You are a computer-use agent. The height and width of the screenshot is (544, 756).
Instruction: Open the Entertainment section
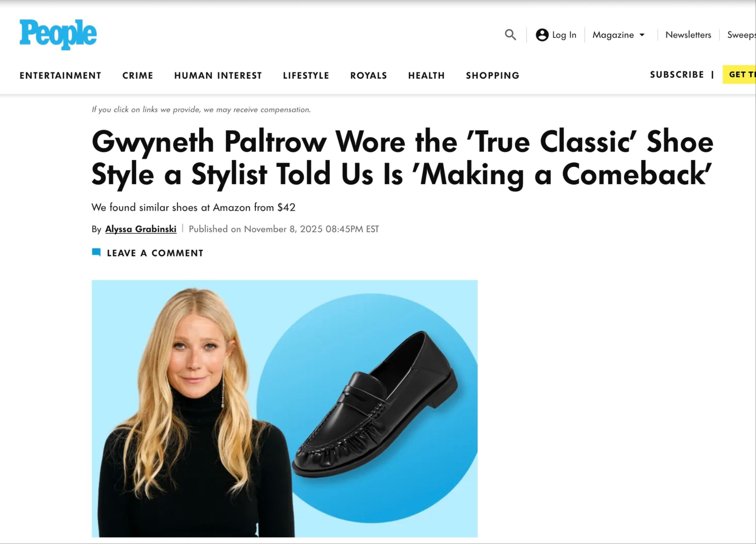click(x=60, y=76)
